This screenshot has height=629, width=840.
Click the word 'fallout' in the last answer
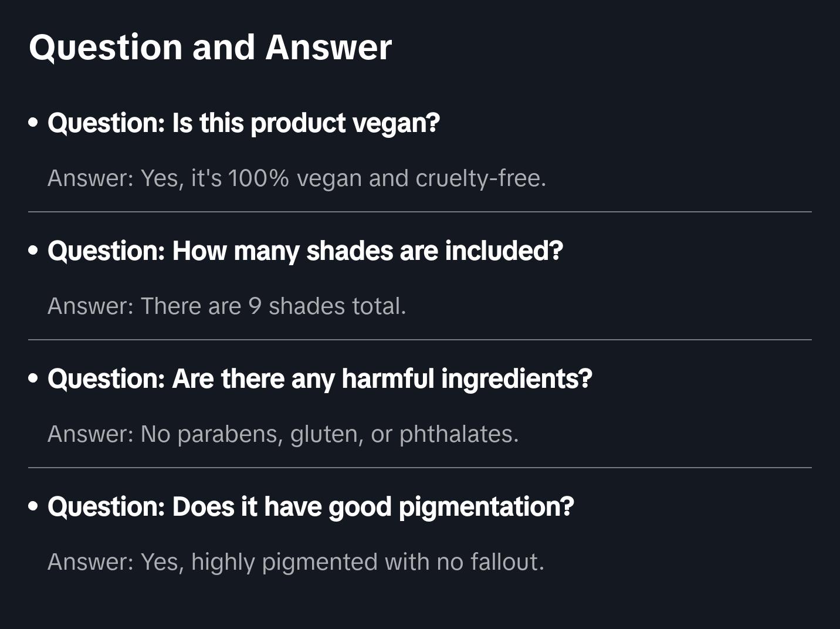pos(507,562)
